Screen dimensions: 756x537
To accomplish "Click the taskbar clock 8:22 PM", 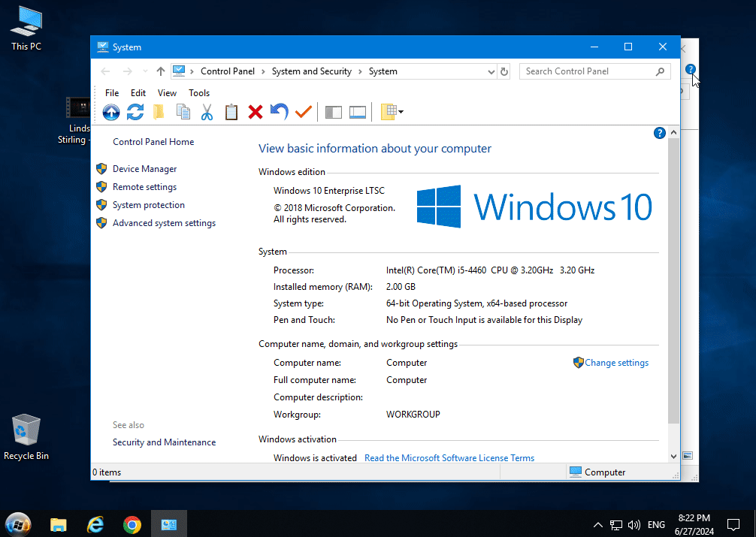I will click(694, 524).
